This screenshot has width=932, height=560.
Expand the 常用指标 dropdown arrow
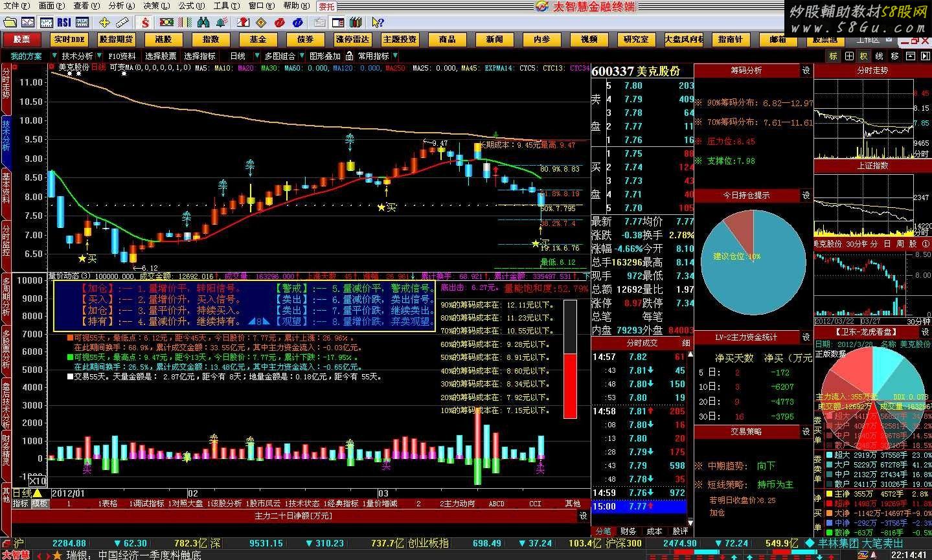tap(395, 56)
